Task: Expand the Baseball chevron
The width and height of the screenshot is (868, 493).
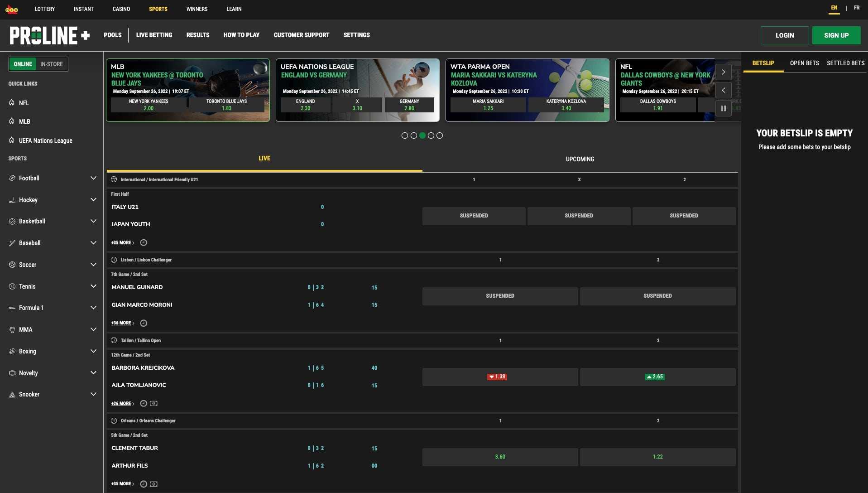Action: point(93,243)
